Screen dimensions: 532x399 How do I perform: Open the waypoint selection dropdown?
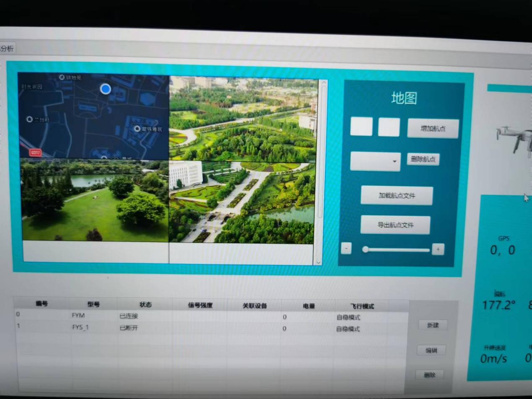click(x=375, y=161)
